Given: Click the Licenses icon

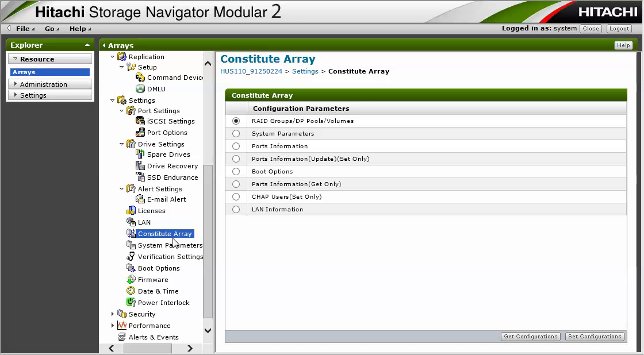Looking at the screenshot, I should click(131, 211).
